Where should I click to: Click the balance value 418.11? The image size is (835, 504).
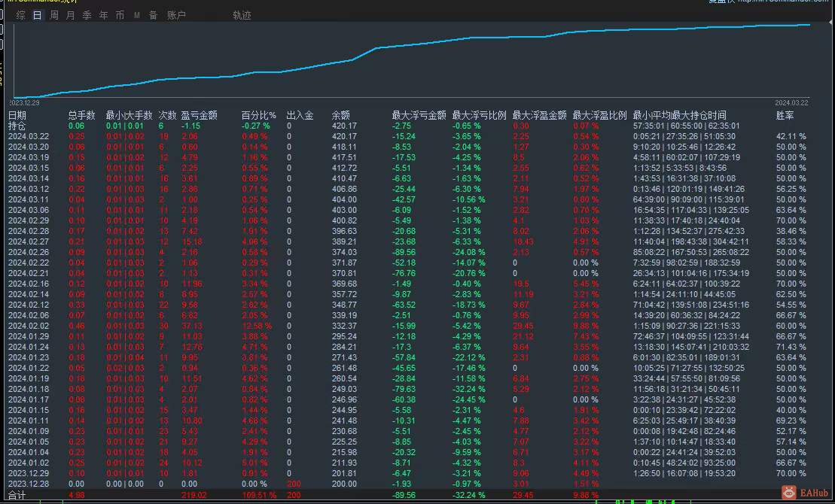(344, 147)
